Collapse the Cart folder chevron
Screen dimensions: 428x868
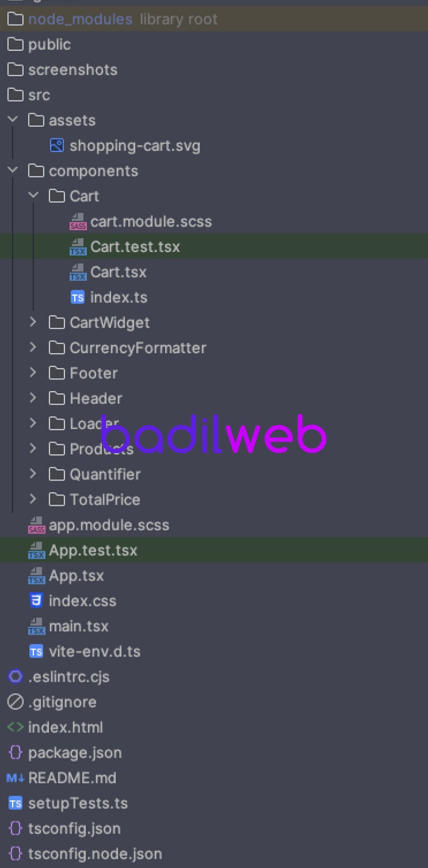34,196
